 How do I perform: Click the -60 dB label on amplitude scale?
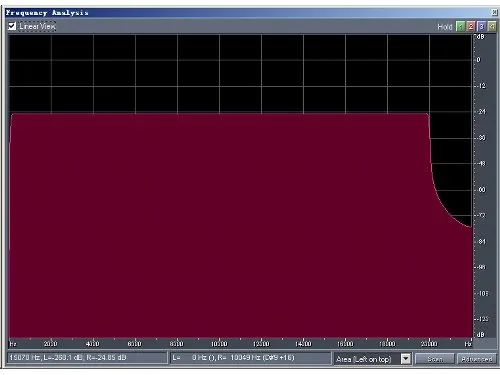click(x=482, y=190)
